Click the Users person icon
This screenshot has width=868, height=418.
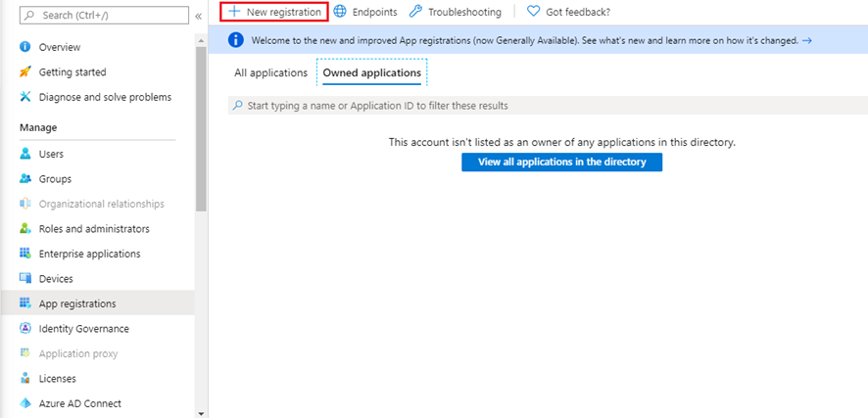(x=24, y=154)
